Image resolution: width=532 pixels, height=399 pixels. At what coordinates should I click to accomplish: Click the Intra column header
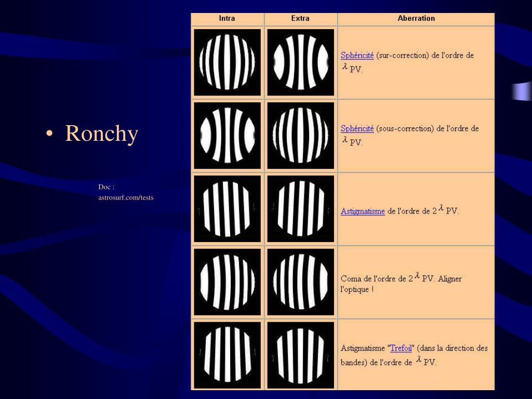(x=227, y=19)
